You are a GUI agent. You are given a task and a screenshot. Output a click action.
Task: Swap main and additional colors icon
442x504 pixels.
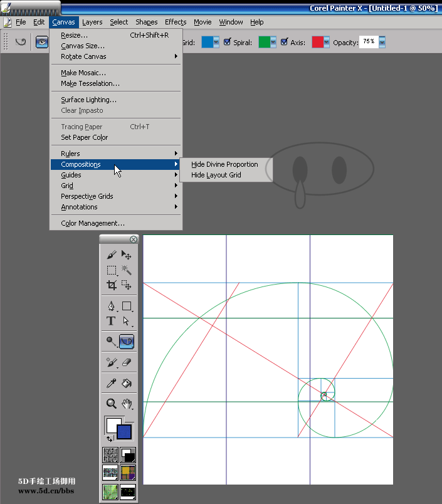110,439
